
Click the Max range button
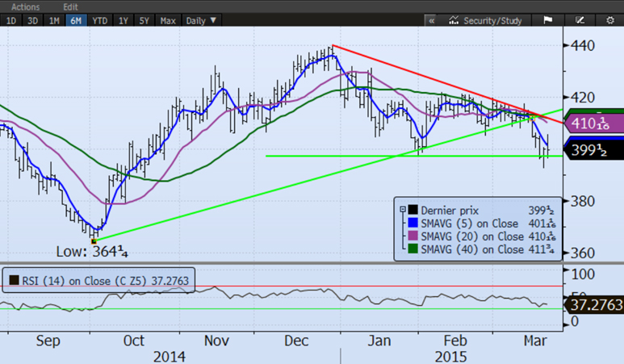168,20
